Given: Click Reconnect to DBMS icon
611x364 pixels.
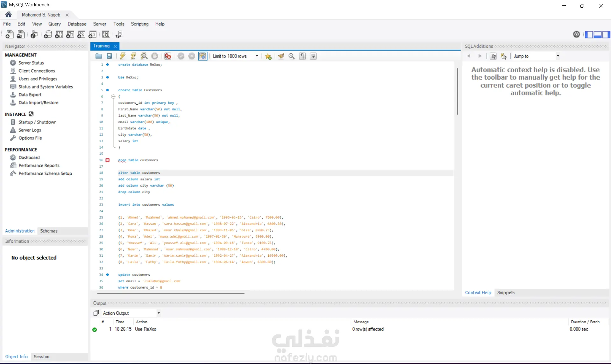Looking at the screenshot, I should [119, 34].
